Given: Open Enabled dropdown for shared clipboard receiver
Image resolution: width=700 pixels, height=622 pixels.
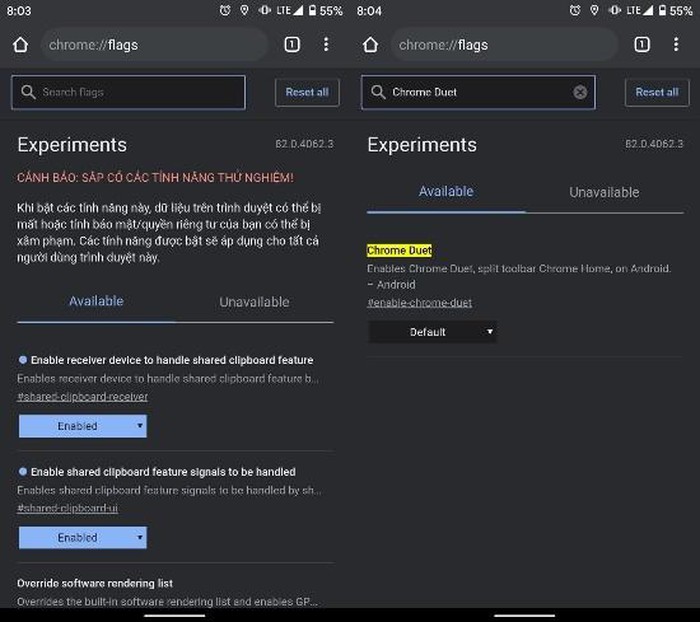Looking at the screenshot, I should [83, 426].
